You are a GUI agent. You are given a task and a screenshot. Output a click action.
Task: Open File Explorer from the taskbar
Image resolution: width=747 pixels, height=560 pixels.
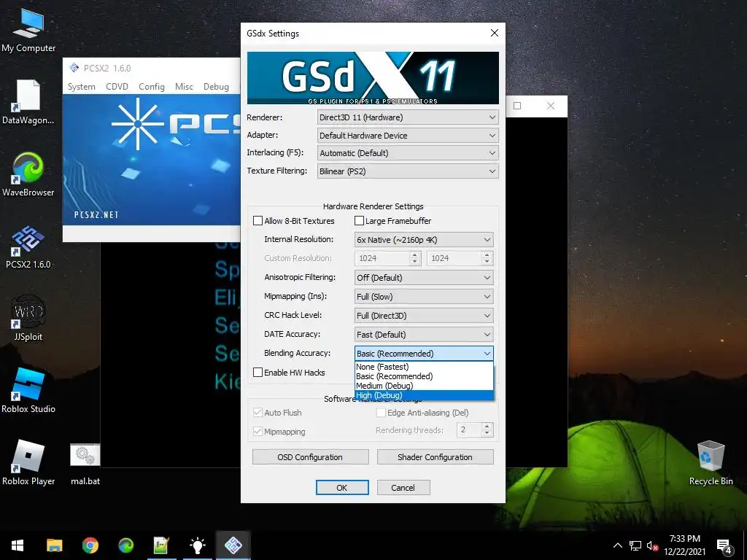pos(54,545)
